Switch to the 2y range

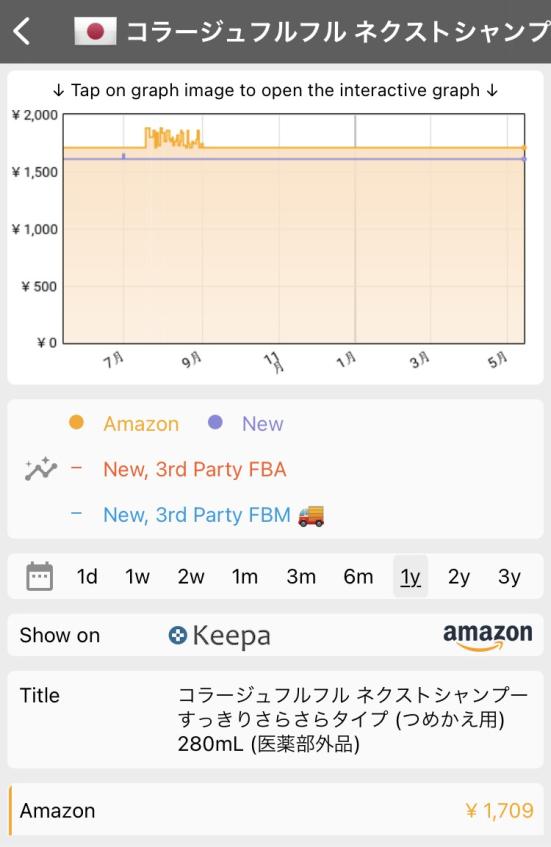[459, 576]
